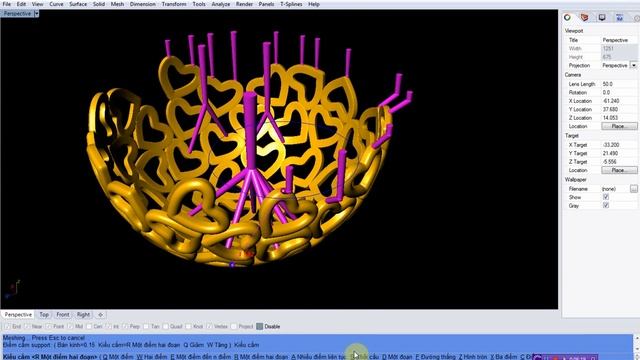The width and height of the screenshot is (640, 360).
Task: Open the Layers panel tab icon
Action: pos(584,18)
